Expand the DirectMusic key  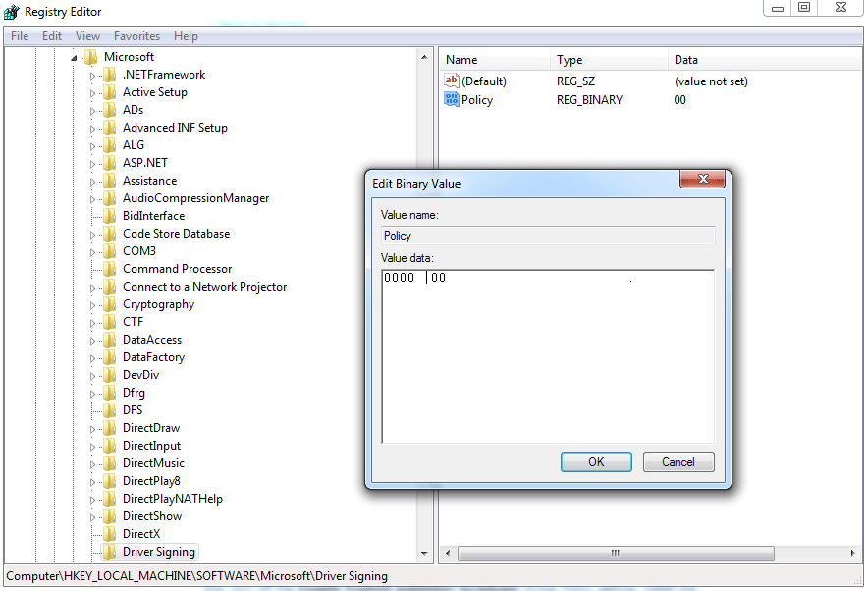point(93,464)
